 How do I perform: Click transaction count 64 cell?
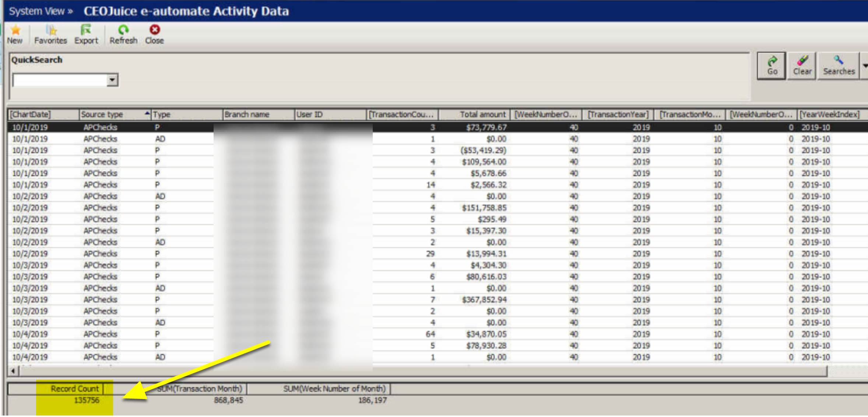tap(430, 334)
